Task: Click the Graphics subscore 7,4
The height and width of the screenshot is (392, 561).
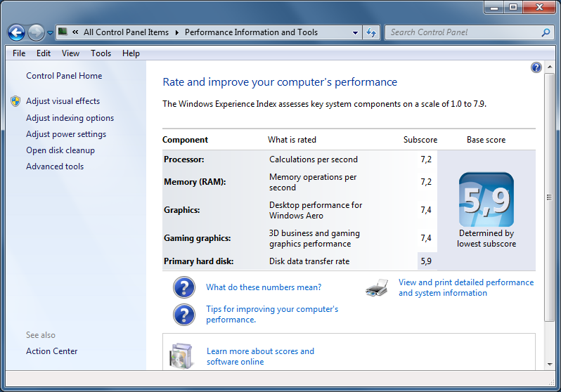Action: [x=426, y=210]
